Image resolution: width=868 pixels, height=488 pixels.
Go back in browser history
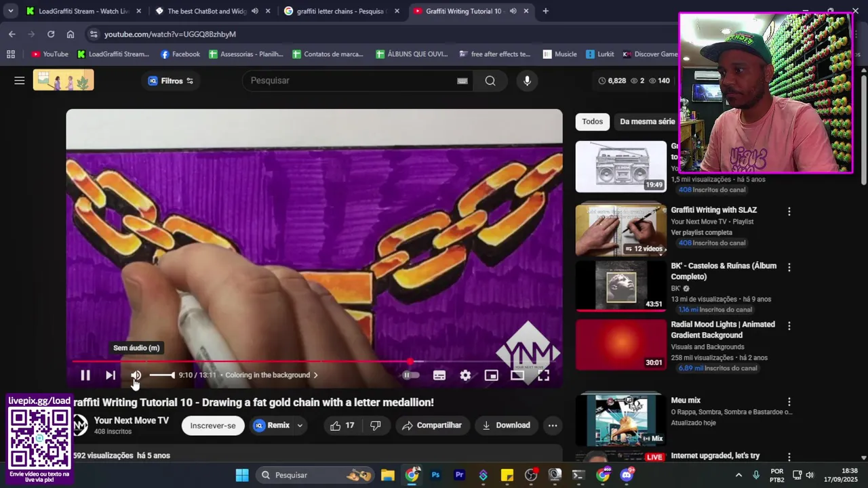(x=12, y=34)
